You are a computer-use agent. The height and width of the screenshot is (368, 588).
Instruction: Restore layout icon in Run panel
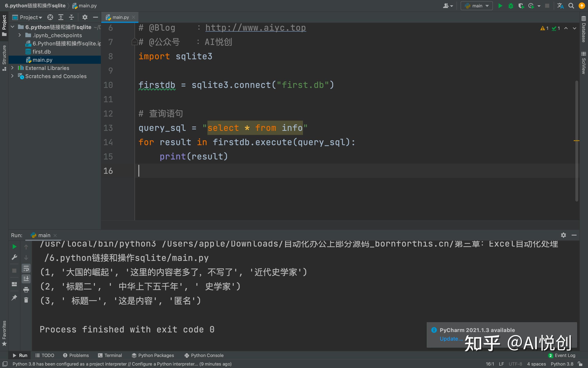click(x=14, y=284)
